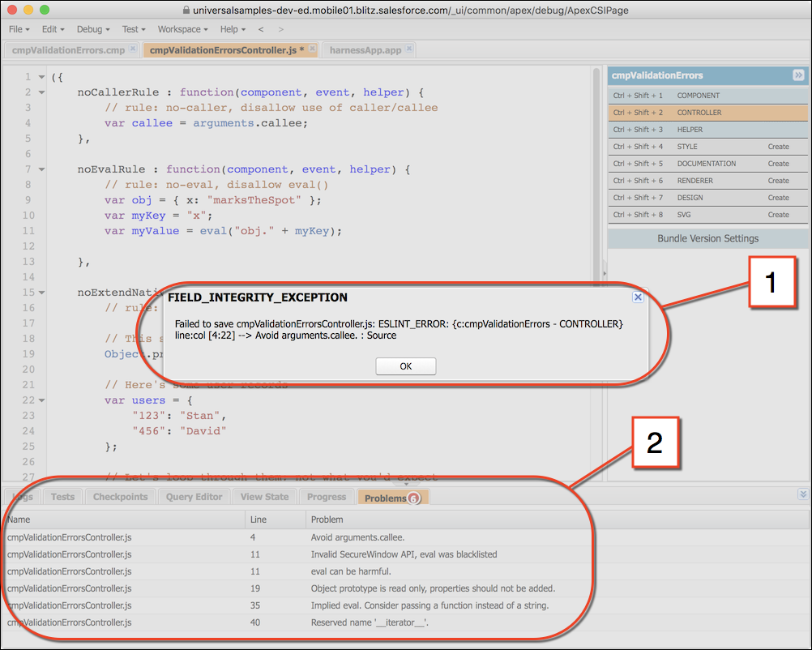Collapse the users object fold arrow on line 22
The height and width of the screenshot is (650, 812).
click(41, 400)
